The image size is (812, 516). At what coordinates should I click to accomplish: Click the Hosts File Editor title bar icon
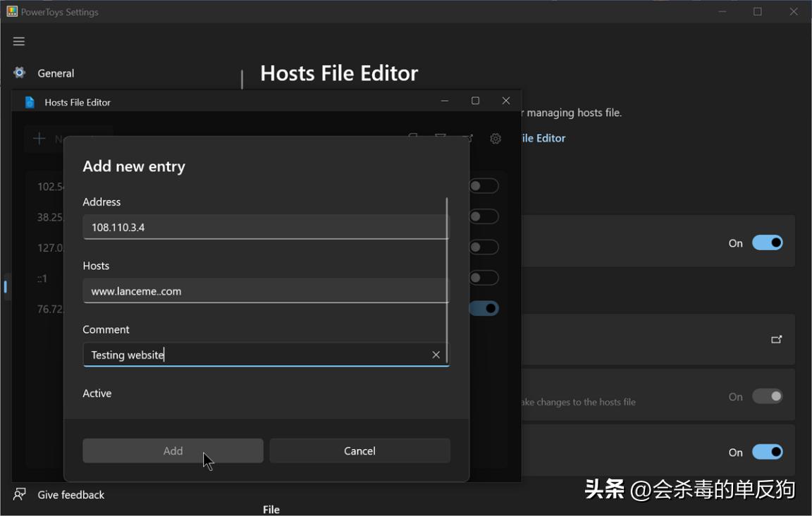[30, 102]
